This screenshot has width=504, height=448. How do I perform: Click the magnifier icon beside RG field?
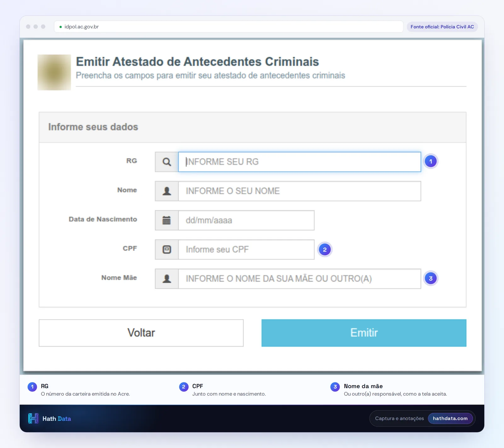167,162
